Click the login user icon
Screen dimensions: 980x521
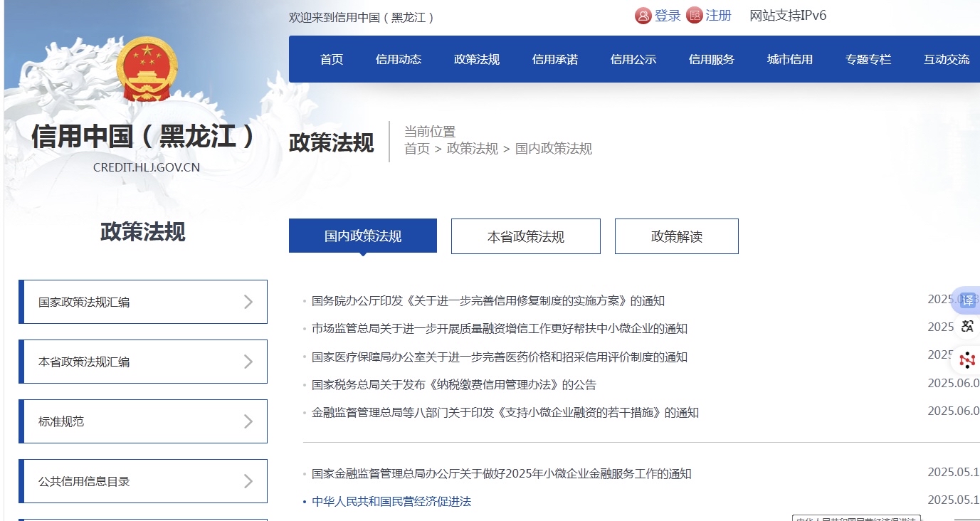coord(643,16)
